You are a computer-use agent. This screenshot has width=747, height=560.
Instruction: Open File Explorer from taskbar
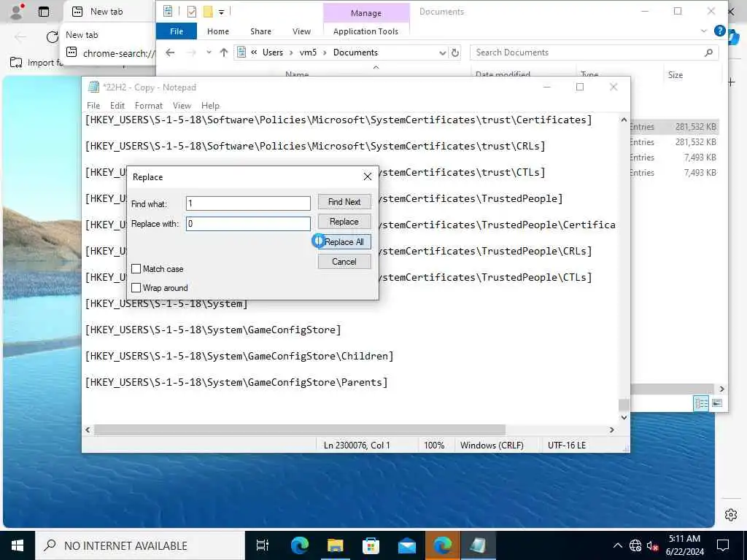(x=336, y=545)
